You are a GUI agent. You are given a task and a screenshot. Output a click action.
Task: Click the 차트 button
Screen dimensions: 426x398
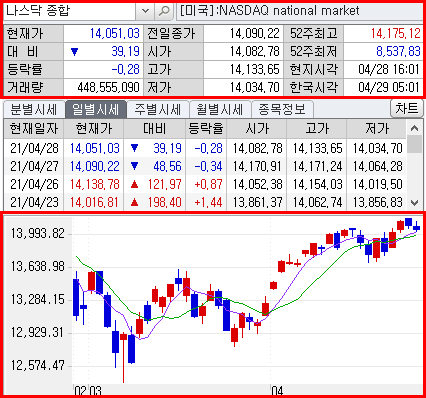406,108
